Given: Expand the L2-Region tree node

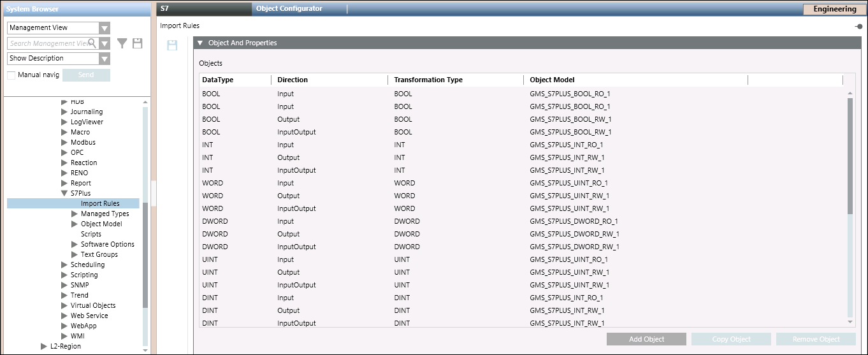Looking at the screenshot, I should tap(44, 346).
